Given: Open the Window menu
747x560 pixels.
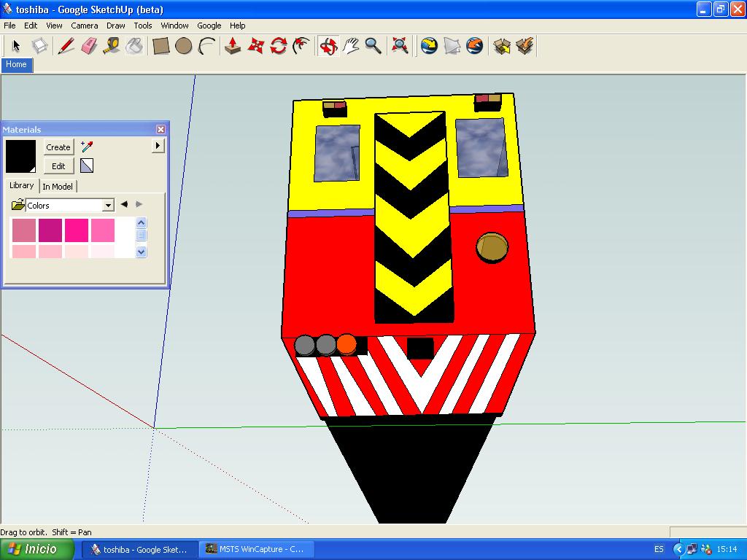Looking at the screenshot, I should point(174,26).
